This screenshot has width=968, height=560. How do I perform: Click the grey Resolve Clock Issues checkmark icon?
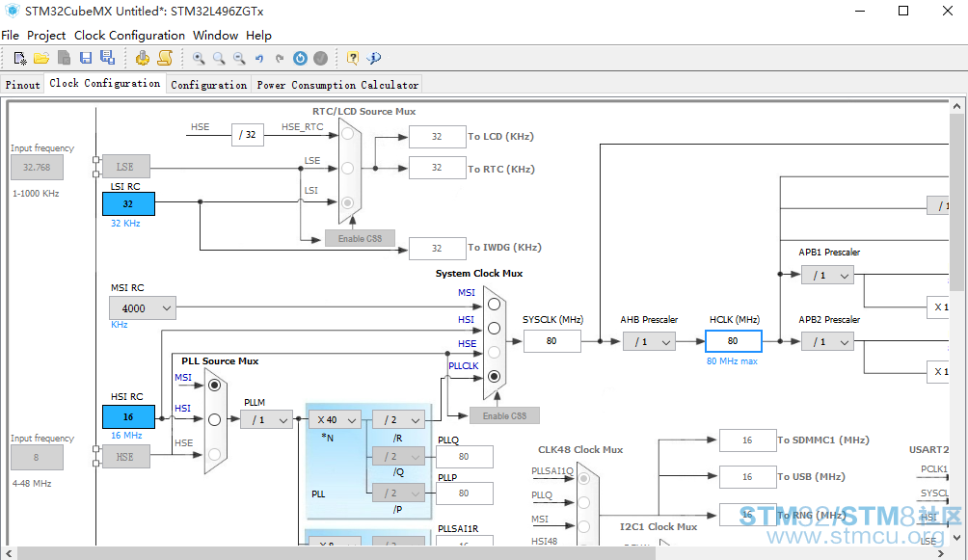click(x=320, y=58)
